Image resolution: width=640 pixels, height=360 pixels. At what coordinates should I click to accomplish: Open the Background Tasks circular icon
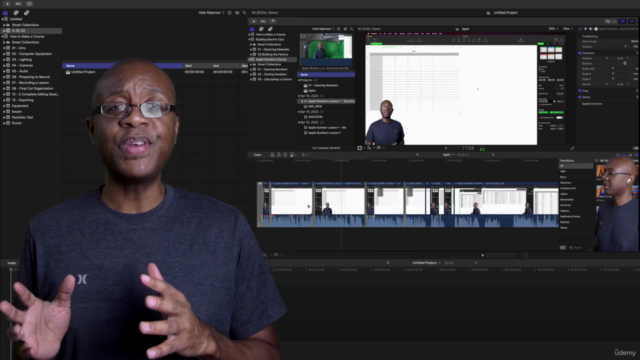pos(29,4)
